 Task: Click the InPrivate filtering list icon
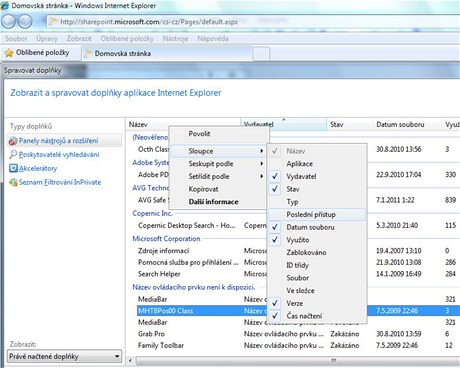13,182
